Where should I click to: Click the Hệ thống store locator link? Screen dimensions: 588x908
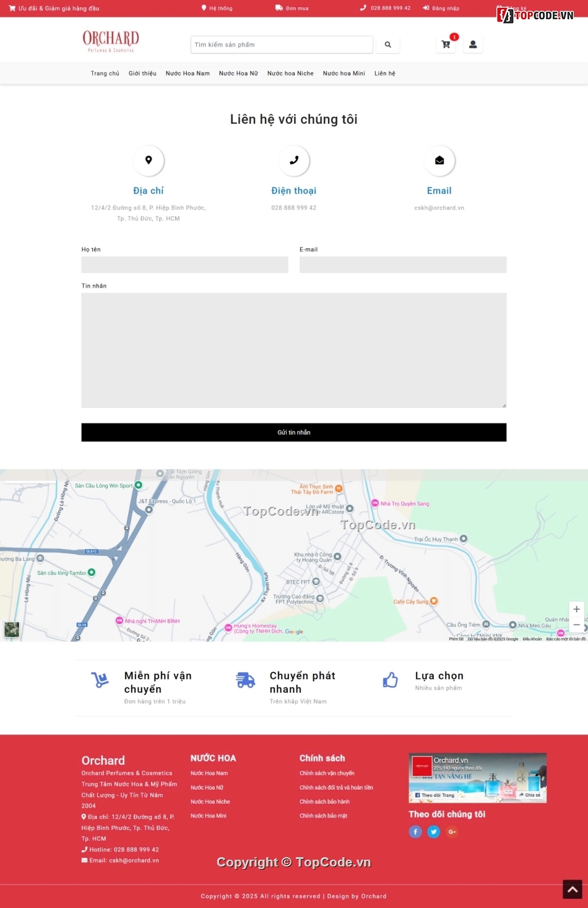[217, 8]
